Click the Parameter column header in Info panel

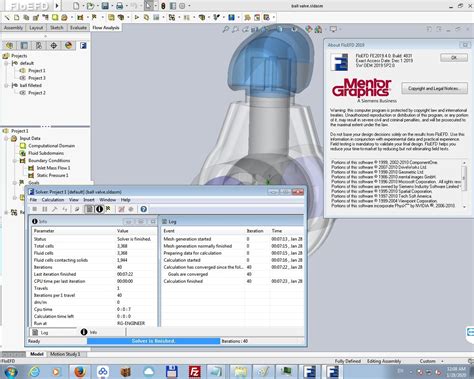tap(74, 231)
